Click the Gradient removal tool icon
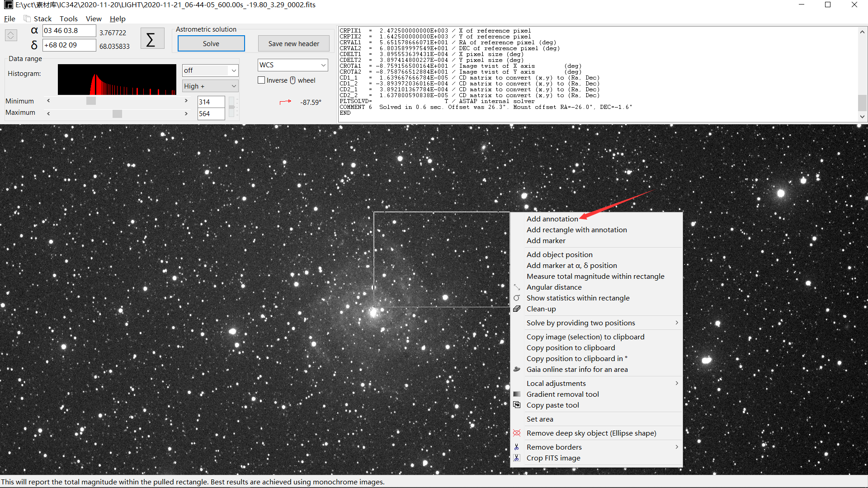 coord(517,394)
